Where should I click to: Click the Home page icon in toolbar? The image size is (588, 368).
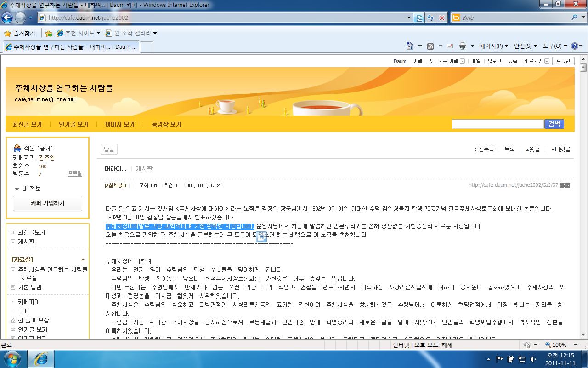pos(410,46)
